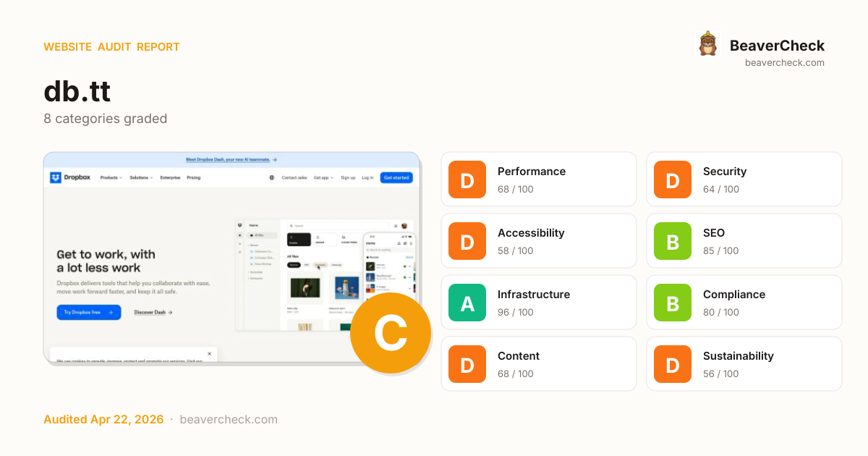Click the Security D grade badge
868x456 pixels.
(x=673, y=180)
